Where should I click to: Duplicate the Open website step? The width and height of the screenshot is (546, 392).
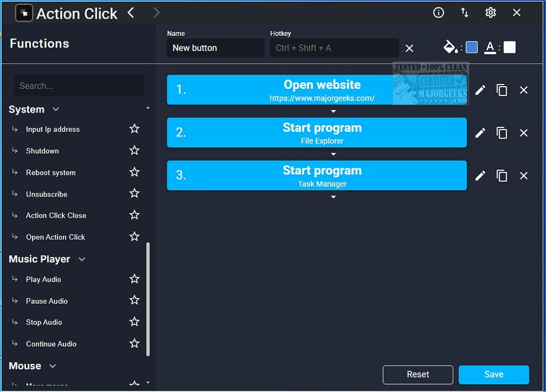pos(502,90)
